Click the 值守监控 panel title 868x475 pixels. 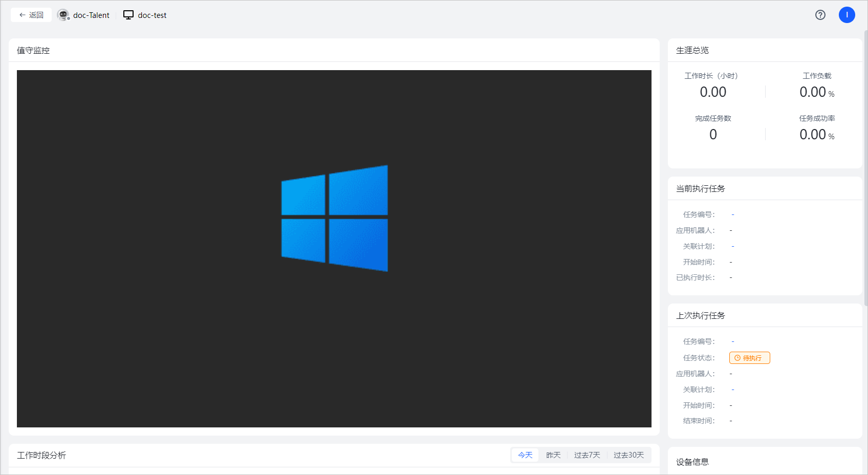(x=33, y=50)
